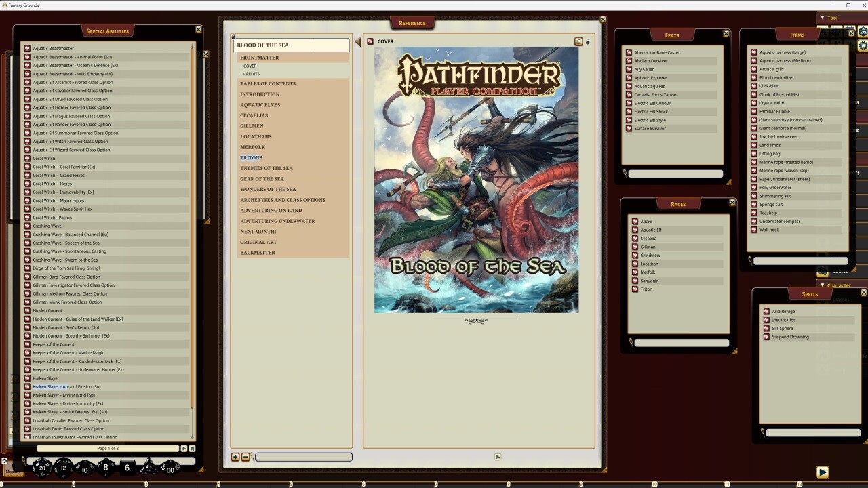The height and width of the screenshot is (488, 868).
Task: Open the ADVENTURING UNDERWATER chapter link
Action: point(276,221)
